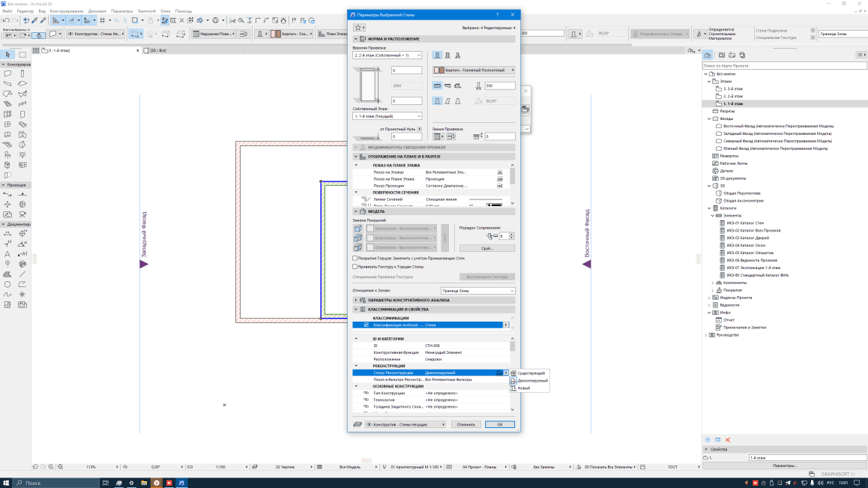Screen dimensions: 868x488
Task: Select Arrow tool in toolbox
Action: point(7,55)
